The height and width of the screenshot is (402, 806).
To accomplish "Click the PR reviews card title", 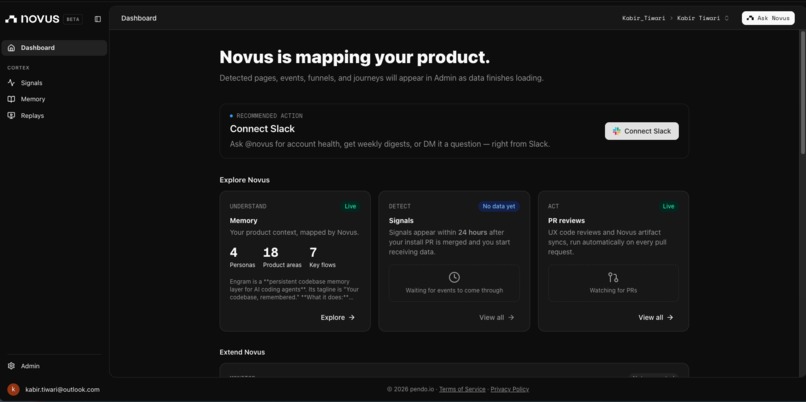I will click(566, 221).
